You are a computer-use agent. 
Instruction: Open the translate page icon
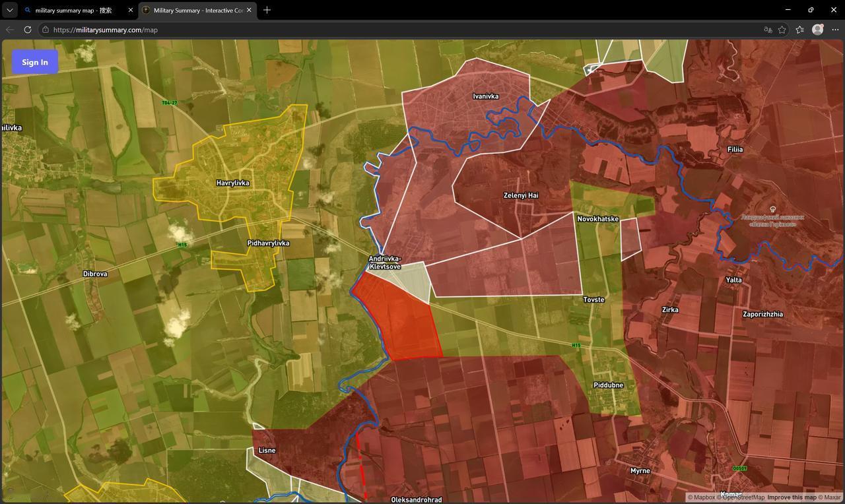[768, 30]
